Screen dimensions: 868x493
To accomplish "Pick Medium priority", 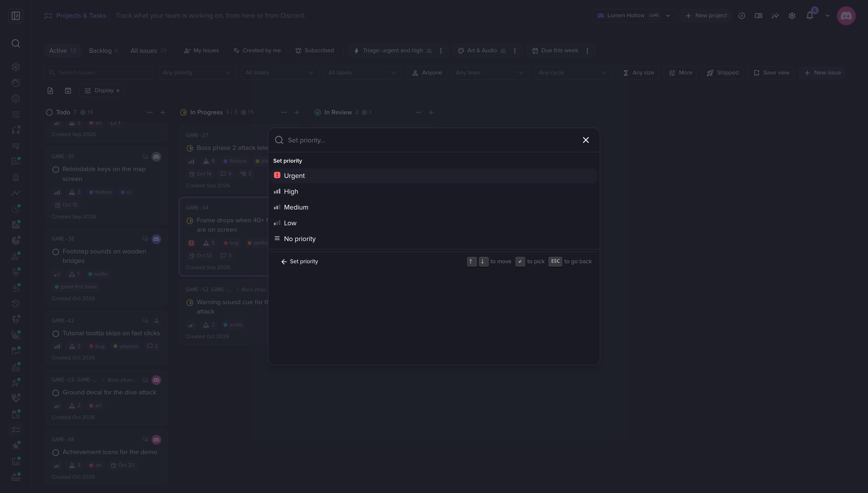I will (434, 207).
